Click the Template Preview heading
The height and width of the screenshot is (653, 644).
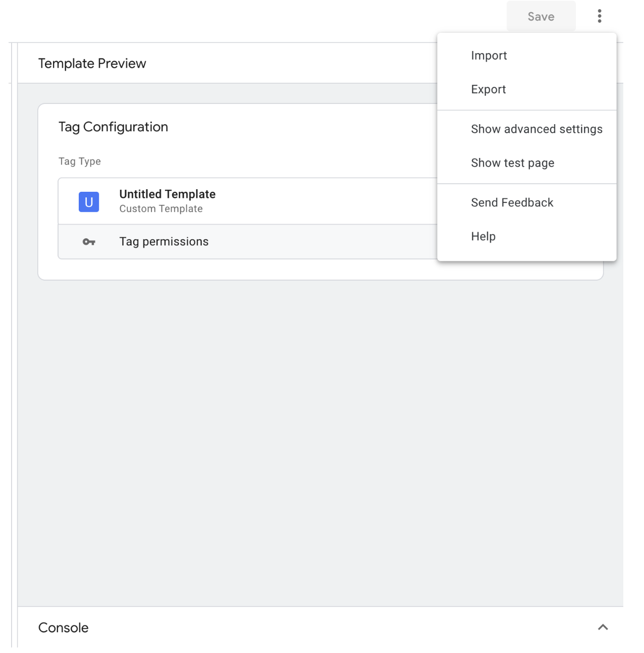(x=91, y=64)
